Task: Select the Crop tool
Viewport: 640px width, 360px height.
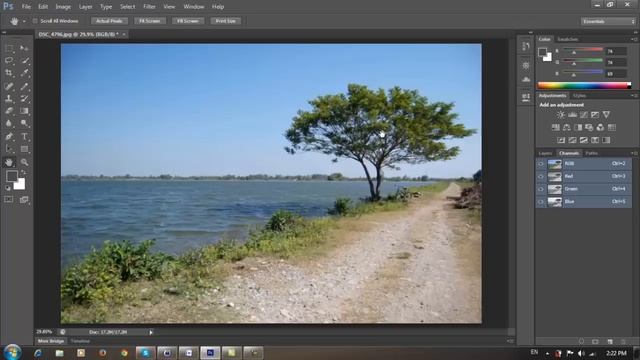Action: tap(9, 73)
